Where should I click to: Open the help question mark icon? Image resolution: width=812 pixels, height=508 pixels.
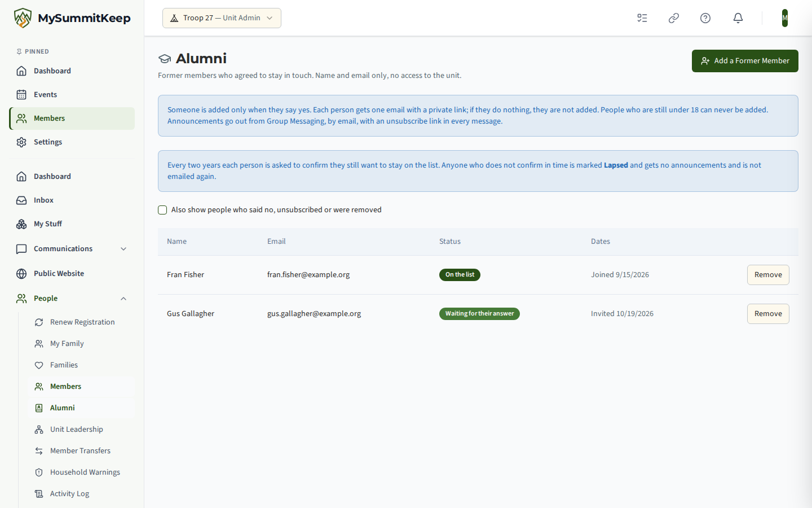[705, 18]
